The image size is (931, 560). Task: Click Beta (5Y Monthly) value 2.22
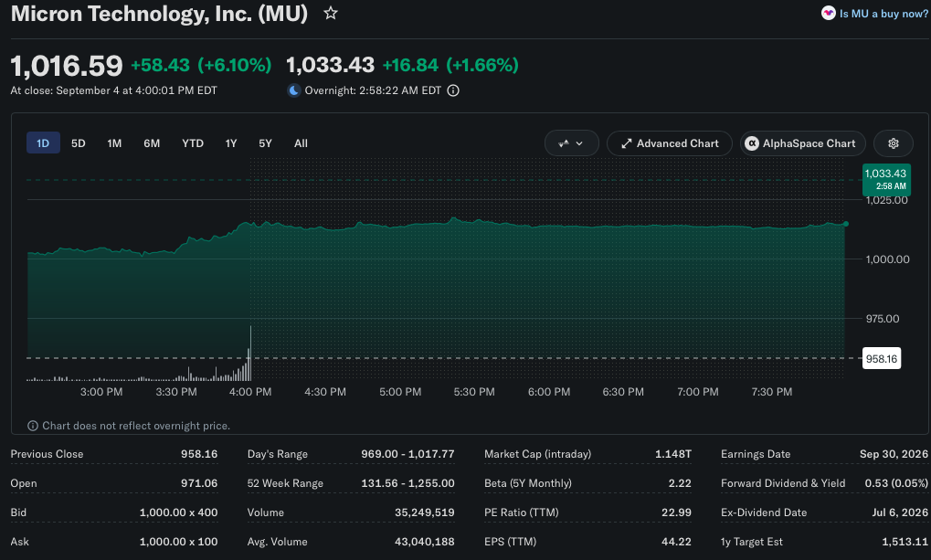point(680,482)
